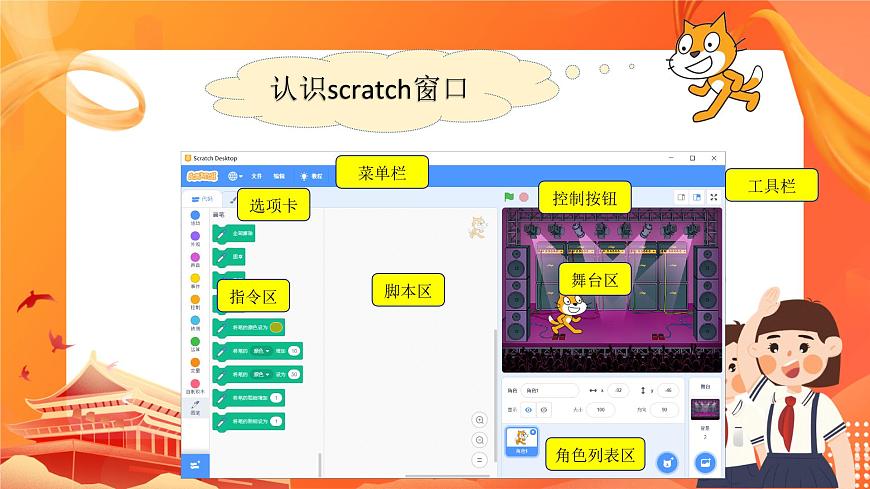
Task: Click the stamp pen block
Action: point(229,257)
